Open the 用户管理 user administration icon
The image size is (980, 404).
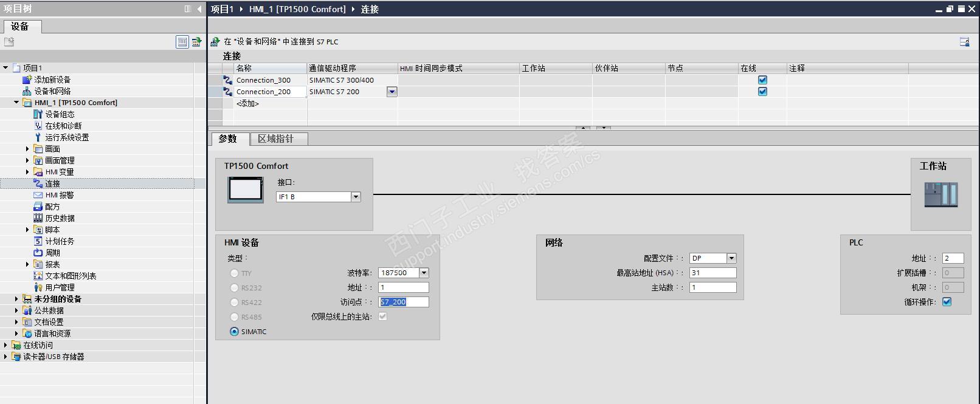(x=38, y=287)
